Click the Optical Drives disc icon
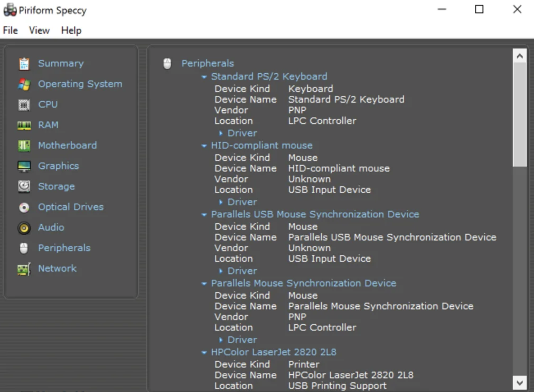 click(24, 207)
